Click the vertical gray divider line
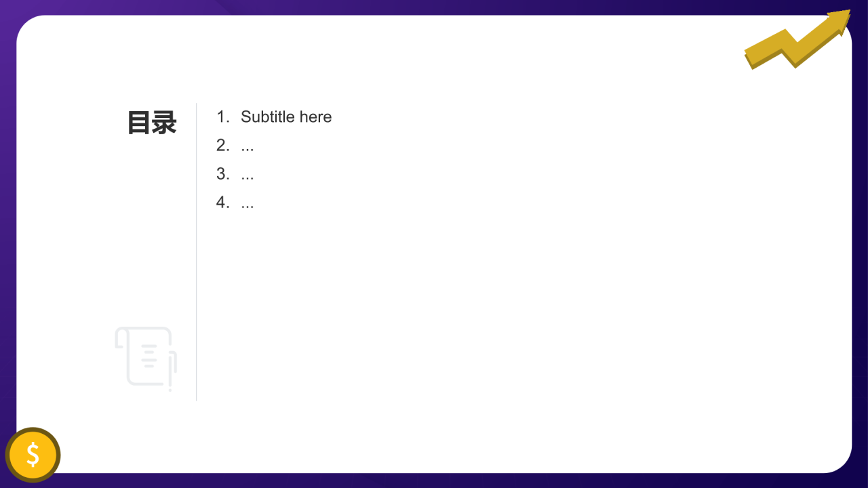 pyautogui.click(x=197, y=252)
